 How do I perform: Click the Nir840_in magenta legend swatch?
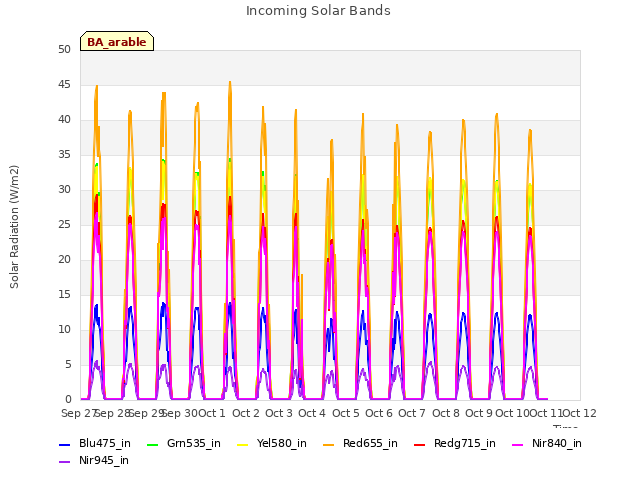click(x=518, y=444)
